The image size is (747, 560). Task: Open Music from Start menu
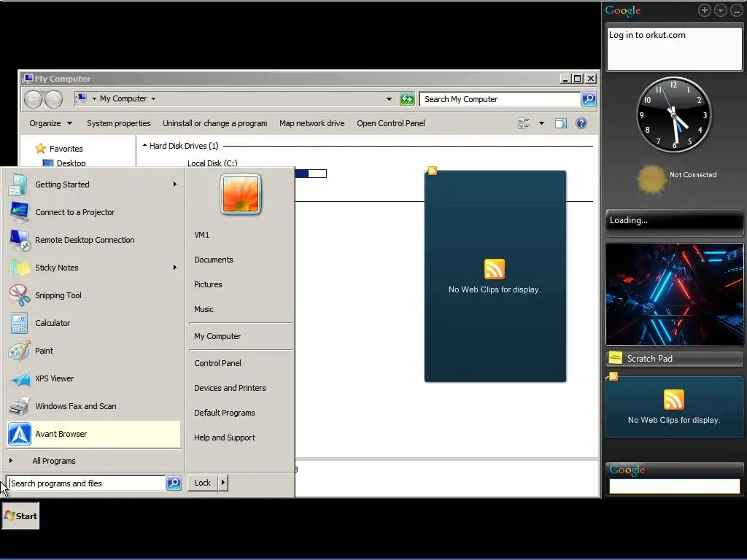204,309
